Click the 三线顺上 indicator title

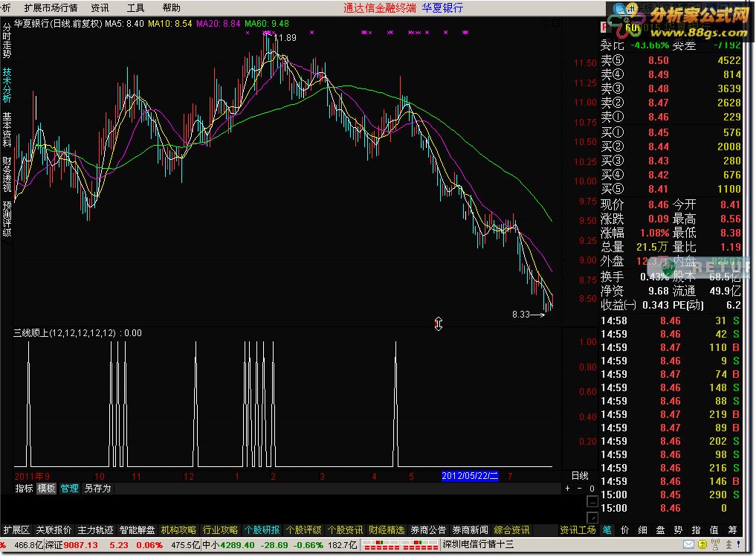point(77,332)
